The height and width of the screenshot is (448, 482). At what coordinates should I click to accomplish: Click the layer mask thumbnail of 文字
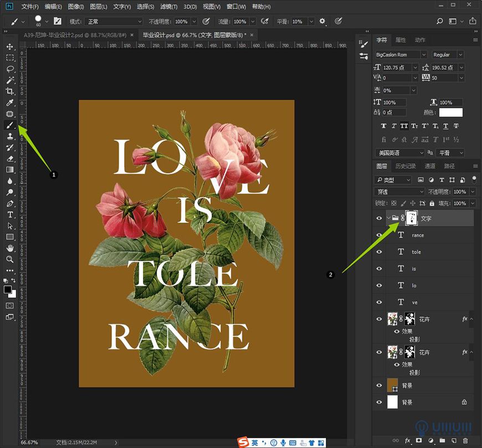(x=412, y=218)
